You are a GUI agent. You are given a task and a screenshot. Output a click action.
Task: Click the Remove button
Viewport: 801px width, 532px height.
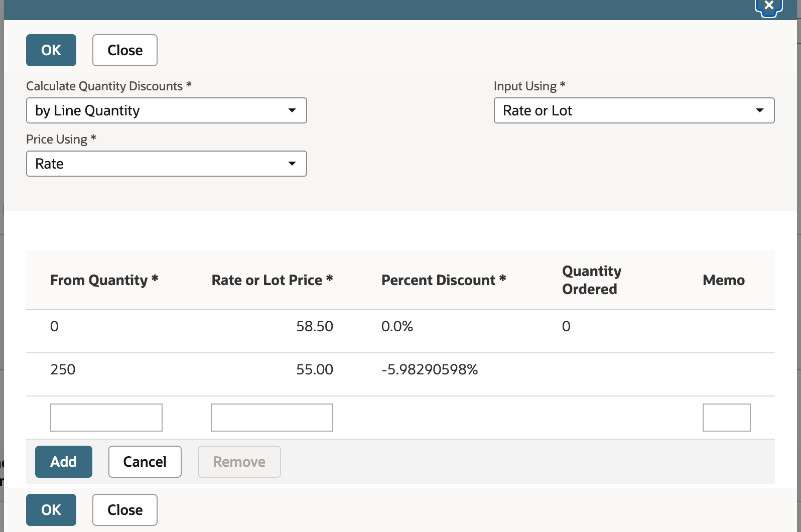(239, 462)
